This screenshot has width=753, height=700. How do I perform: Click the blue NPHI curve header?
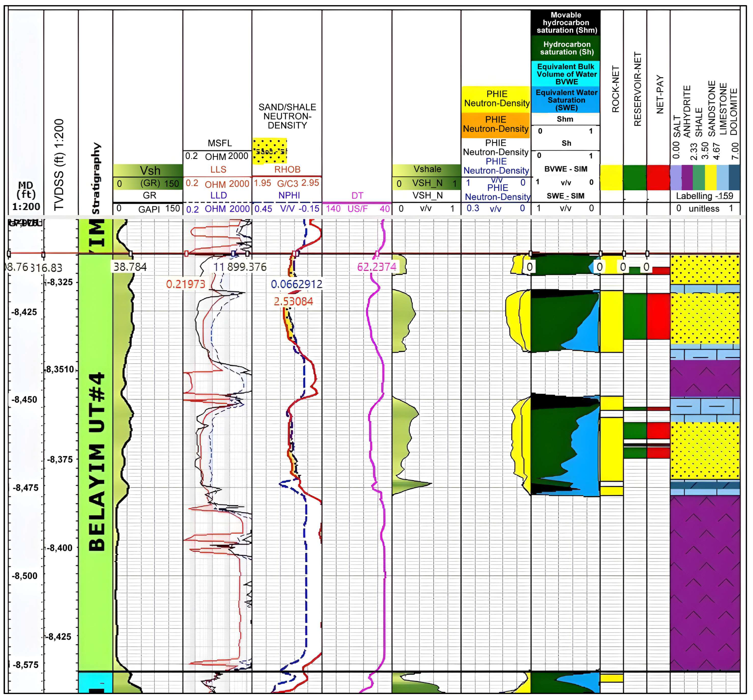(x=289, y=196)
